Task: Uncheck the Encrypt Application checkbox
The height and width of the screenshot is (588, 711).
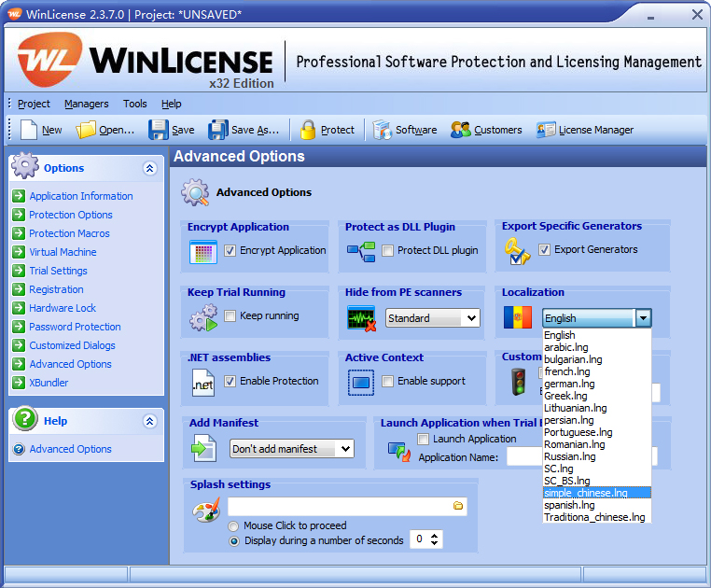Action: (230, 250)
